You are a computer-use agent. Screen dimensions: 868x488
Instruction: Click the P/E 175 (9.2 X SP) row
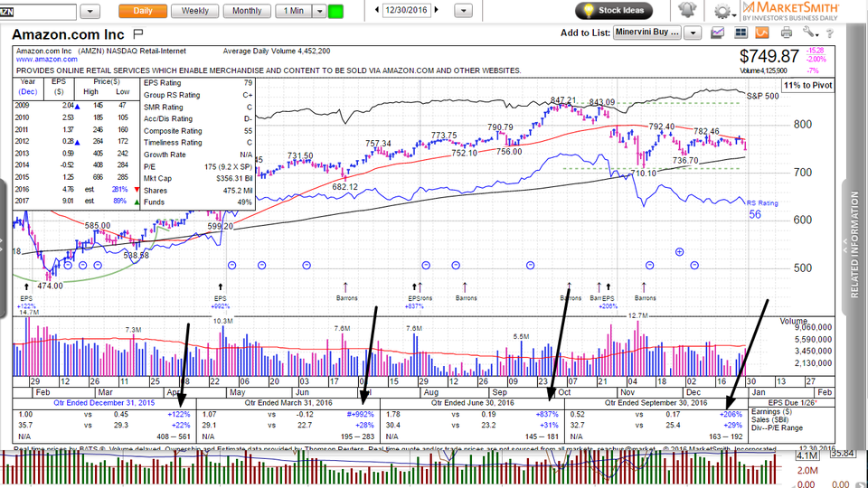tap(198, 167)
